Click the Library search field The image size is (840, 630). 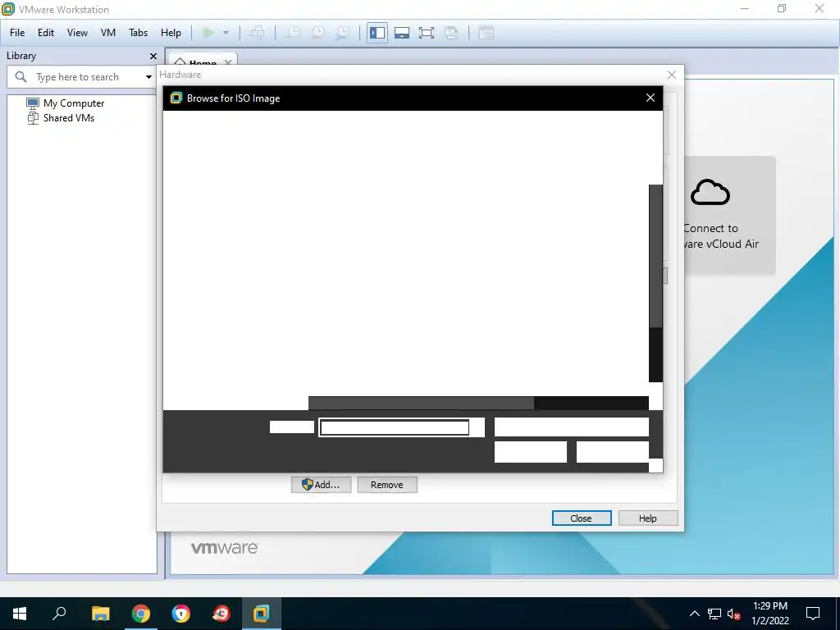click(x=81, y=77)
